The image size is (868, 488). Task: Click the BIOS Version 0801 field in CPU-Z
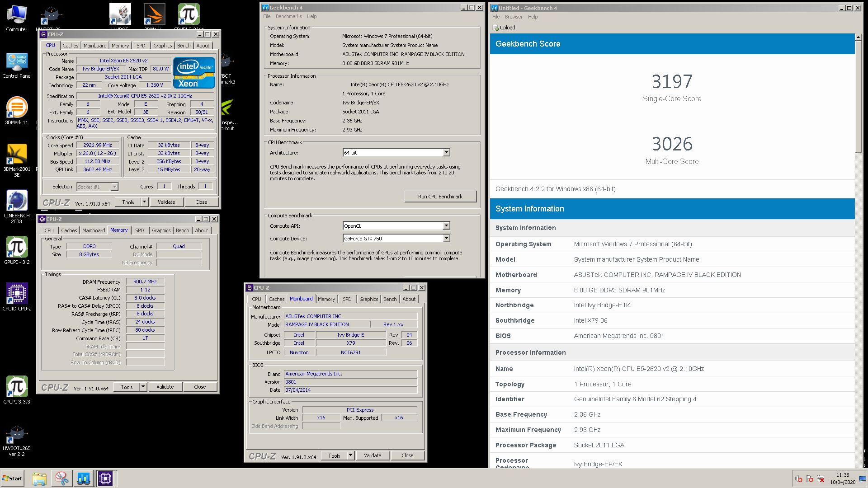click(x=350, y=382)
